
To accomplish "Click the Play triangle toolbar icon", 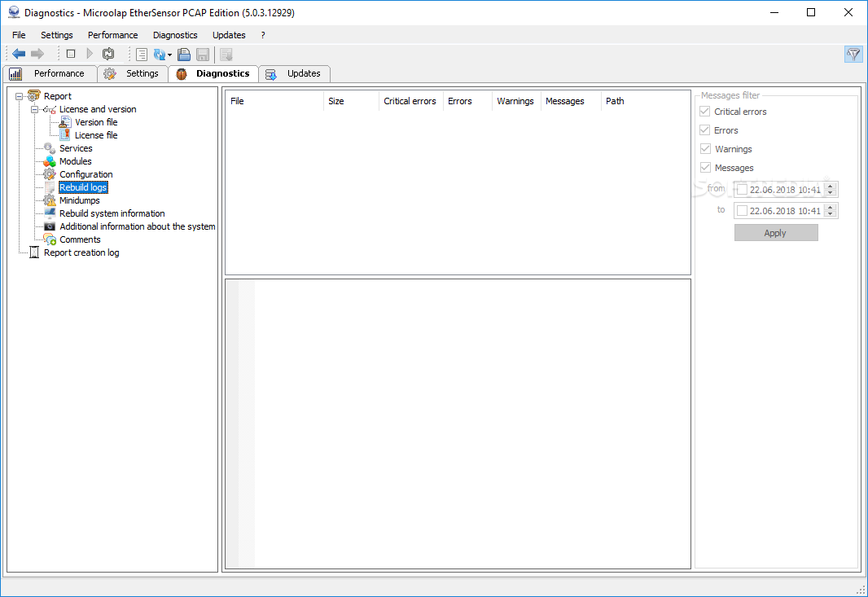I will (90, 54).
